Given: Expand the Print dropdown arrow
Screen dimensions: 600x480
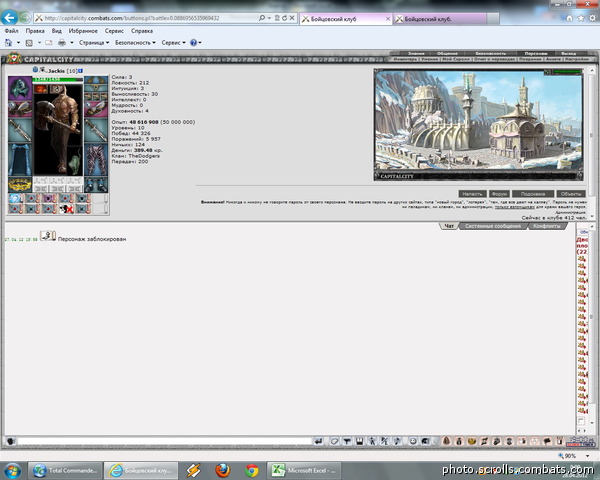Looking at the screenshot, I should click(x=72, y=42).
